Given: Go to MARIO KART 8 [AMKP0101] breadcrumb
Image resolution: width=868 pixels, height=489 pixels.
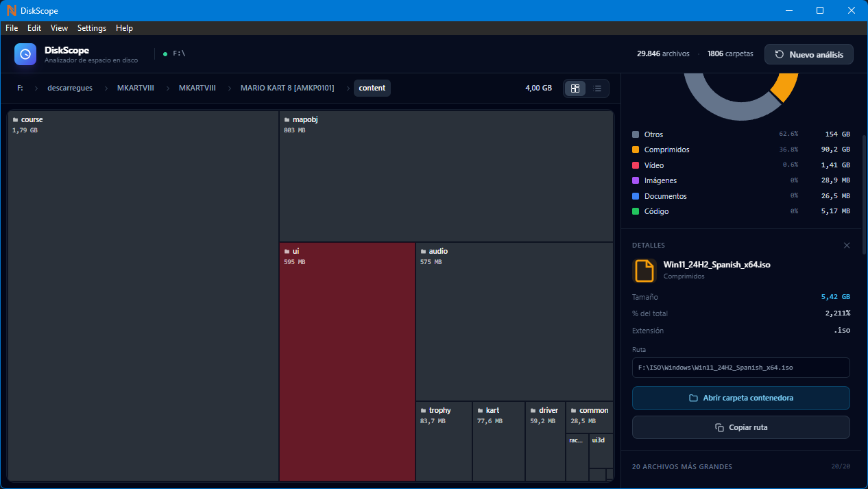Looking at the screenshot, I should pyautogui.click(x=287, y=88).
